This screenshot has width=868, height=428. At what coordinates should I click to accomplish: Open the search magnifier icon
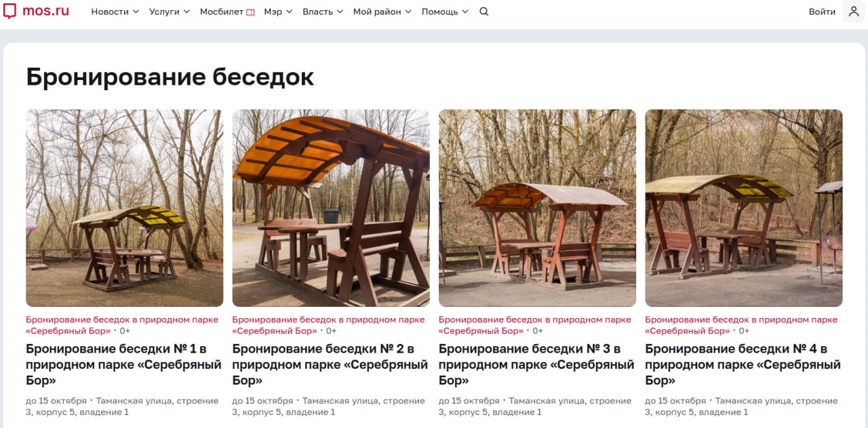click(x=484, y=12)
